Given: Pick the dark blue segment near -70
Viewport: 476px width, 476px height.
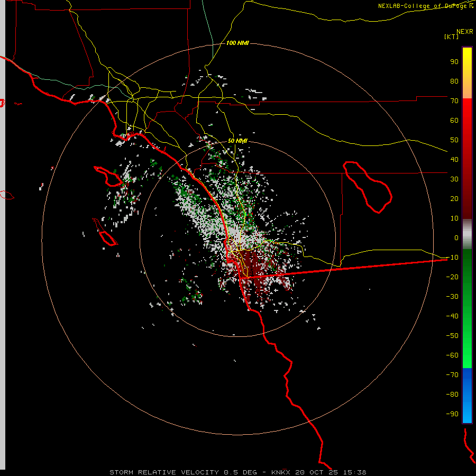Looking at the screenshot, I should tap(467, 376).
